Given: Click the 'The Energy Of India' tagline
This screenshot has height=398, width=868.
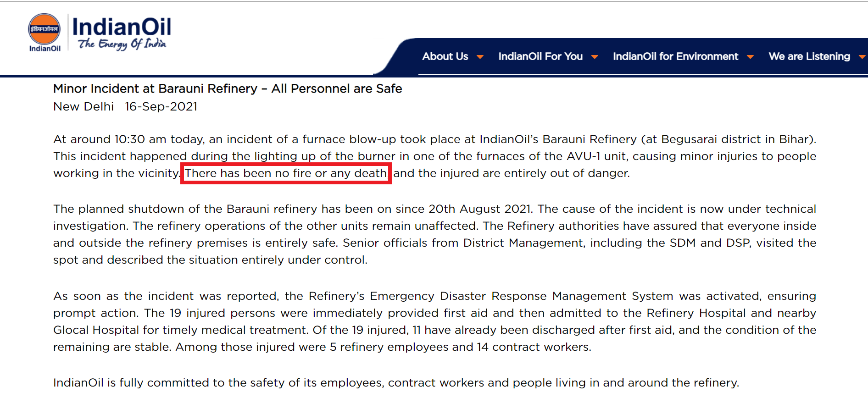Looking at the screenshot, I should pyautogui.click(x=122, y=44).
